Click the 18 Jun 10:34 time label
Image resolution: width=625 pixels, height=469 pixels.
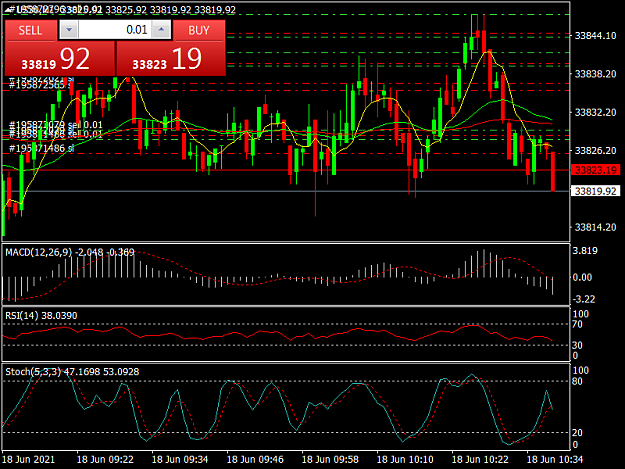coord(555,459)
